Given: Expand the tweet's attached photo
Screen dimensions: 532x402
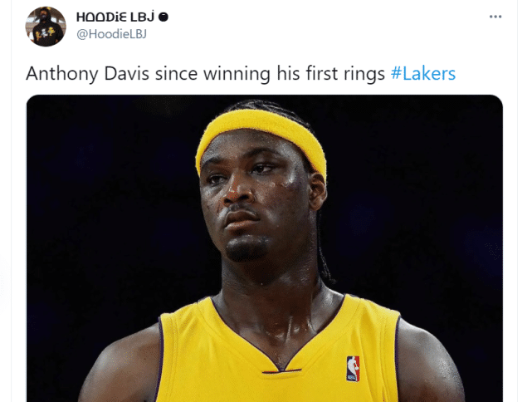Looking at the screenshot, I should point(265,248).
